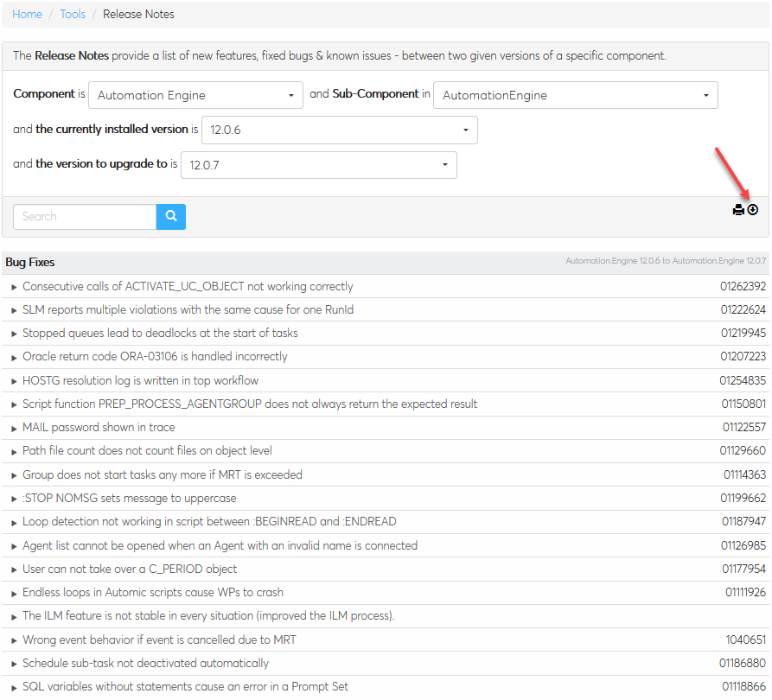
Task: Click 'Automation.Engine 12.0.6 to Automation.Engine 12.0.7' label
Action: (666, 261)
